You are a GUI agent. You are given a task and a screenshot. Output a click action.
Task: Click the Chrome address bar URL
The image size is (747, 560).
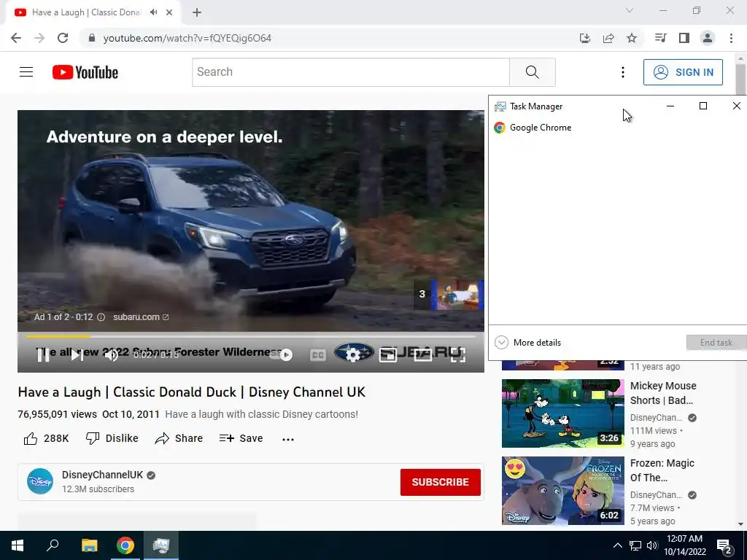click(187, 38)
